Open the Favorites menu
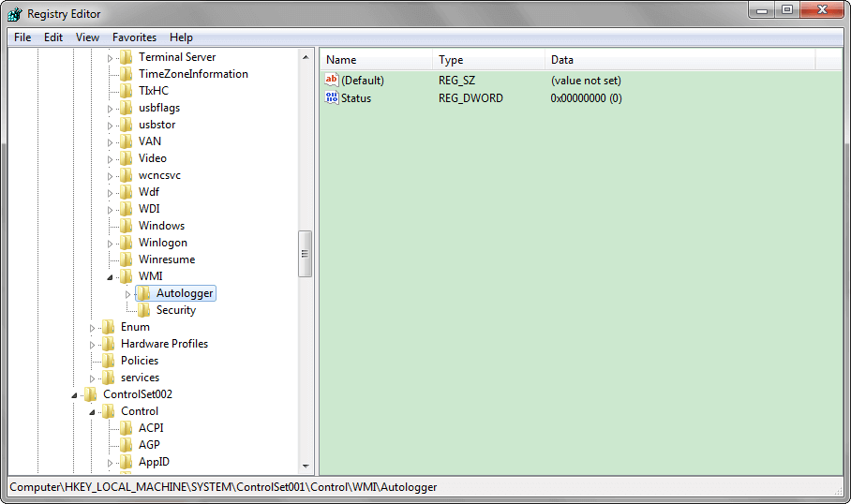The width and height of the screenshot is (851, 504). pyautogui.click(x=134, y=37)
